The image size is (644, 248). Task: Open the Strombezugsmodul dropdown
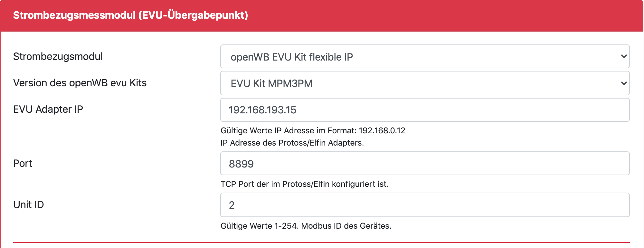coord(424,57)
